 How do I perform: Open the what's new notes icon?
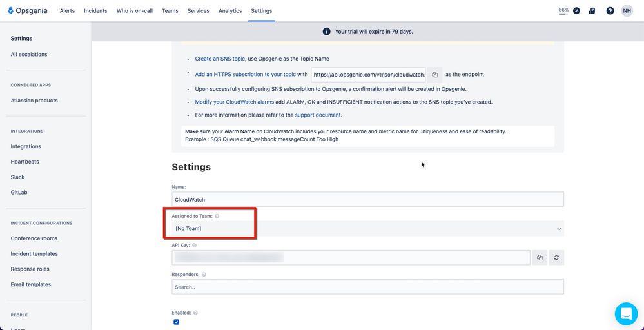[592, 11]
